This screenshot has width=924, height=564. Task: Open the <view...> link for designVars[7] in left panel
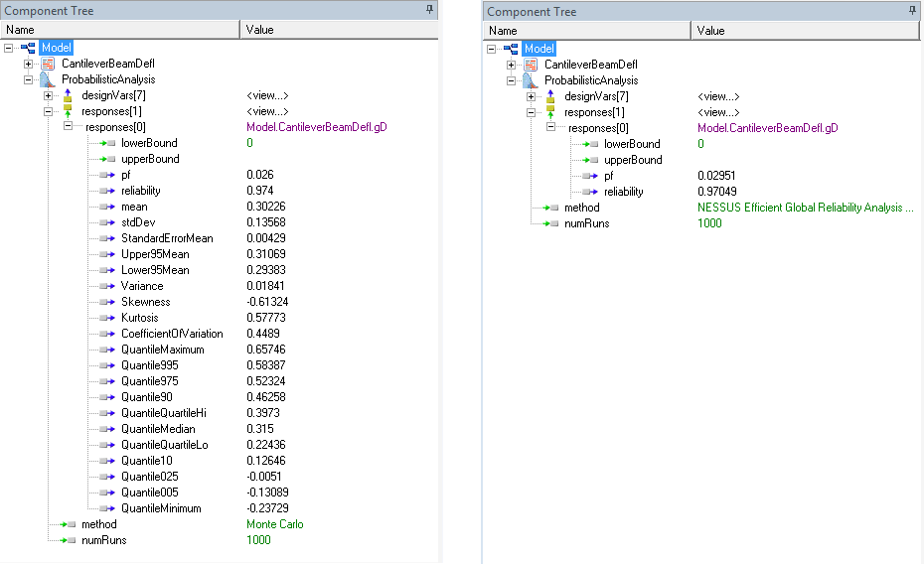[x=267, y=95]
